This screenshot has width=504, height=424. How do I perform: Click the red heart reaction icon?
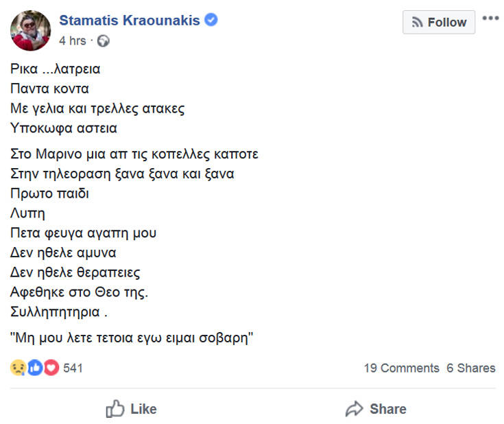point(51,368)
